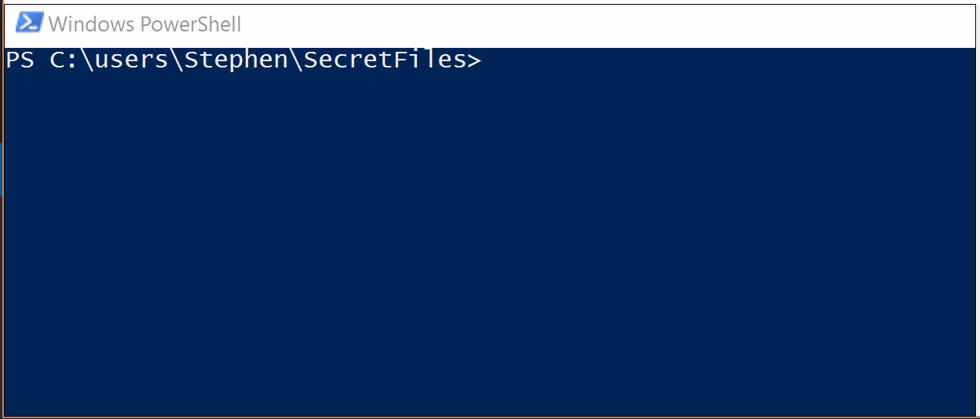Click the "Stephen" segment of the path
This screenshot has width=980, height=419.
(237, 61)
